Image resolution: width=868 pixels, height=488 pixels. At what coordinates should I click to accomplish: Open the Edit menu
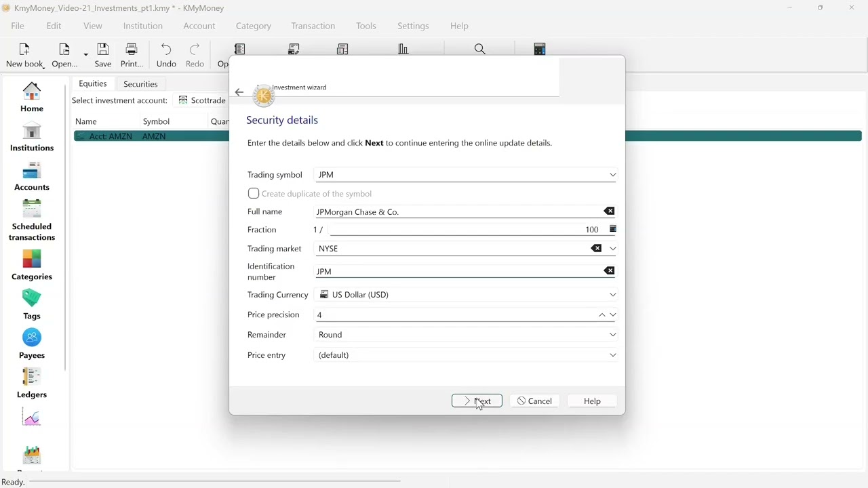(x=54, y=26)
